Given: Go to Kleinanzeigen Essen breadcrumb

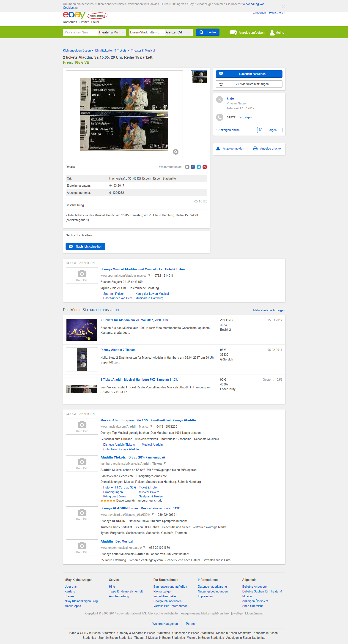Looking at the screenshot, I should tap(77, 51).
